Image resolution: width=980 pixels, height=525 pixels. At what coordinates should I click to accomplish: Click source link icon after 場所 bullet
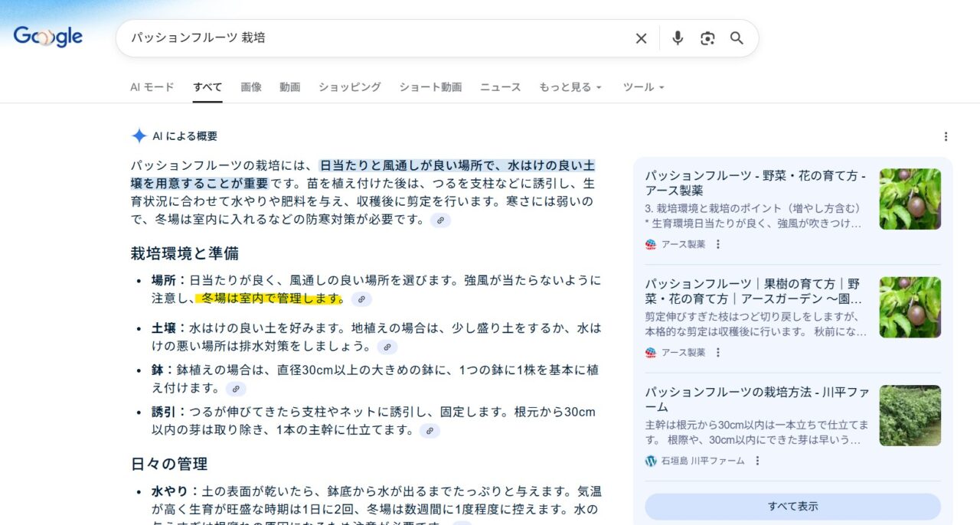(x=361, y=299)
